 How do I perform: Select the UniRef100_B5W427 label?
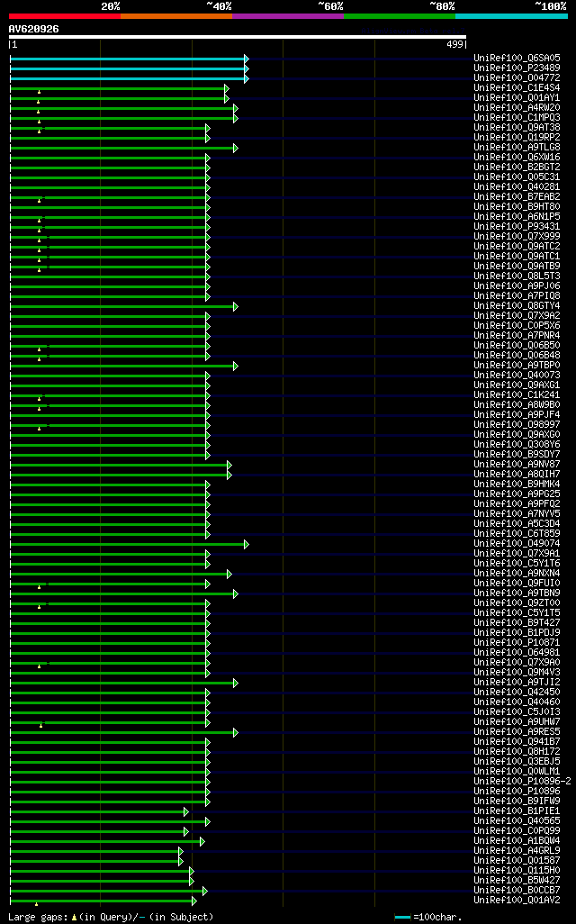(x=517, y=881)
